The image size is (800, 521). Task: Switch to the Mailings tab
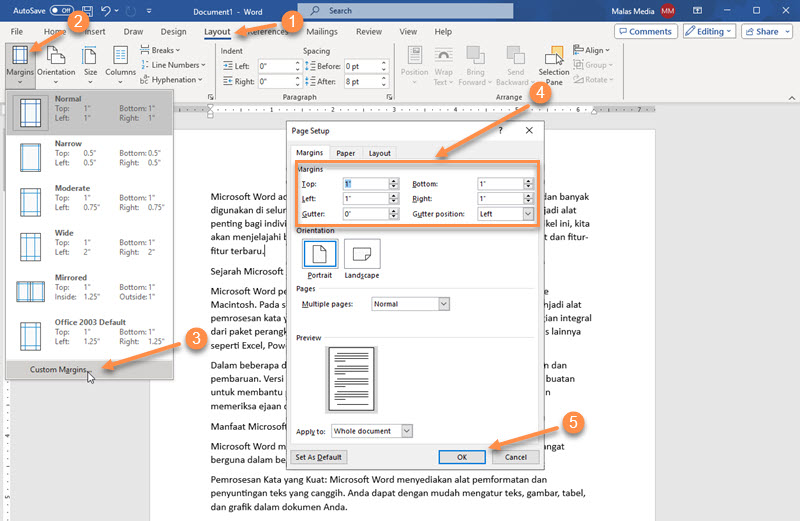tap(322, 31)
